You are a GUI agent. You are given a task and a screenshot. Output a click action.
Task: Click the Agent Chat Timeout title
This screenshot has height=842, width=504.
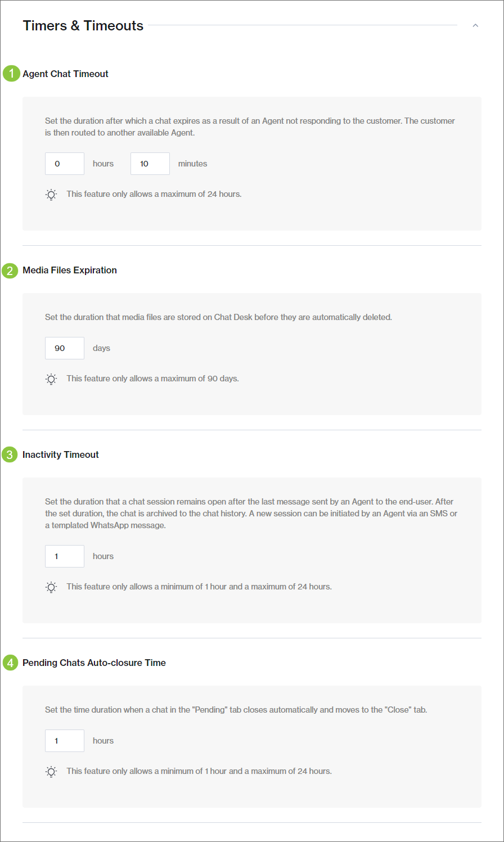point(65,74)
